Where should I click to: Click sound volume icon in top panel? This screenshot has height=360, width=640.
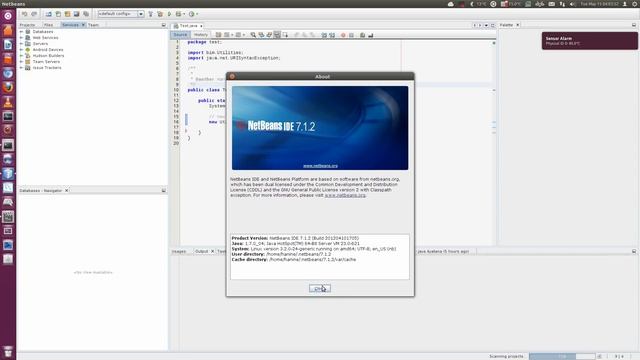(x=572, y=4)
